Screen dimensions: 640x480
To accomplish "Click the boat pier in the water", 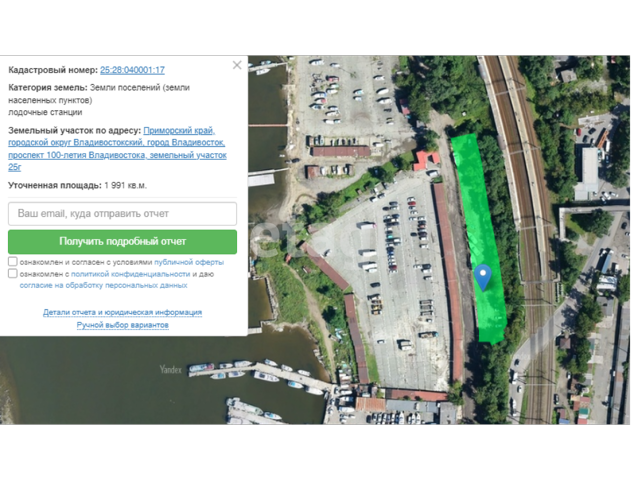I will click(261, 373).
